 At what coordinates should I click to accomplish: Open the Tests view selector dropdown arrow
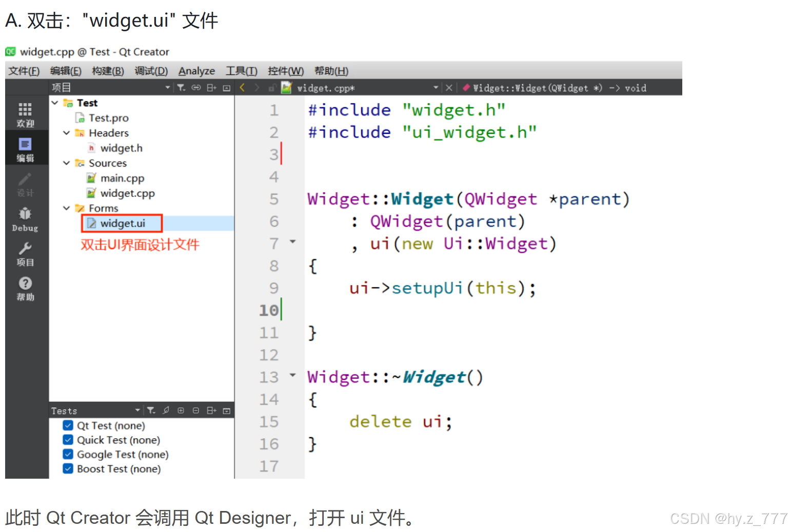click(137, 411)
